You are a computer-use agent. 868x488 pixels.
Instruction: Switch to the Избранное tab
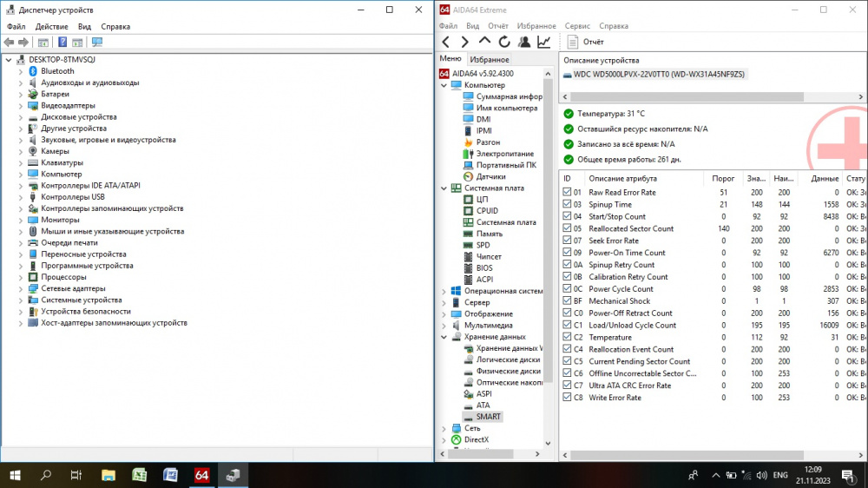coord(490,60)
